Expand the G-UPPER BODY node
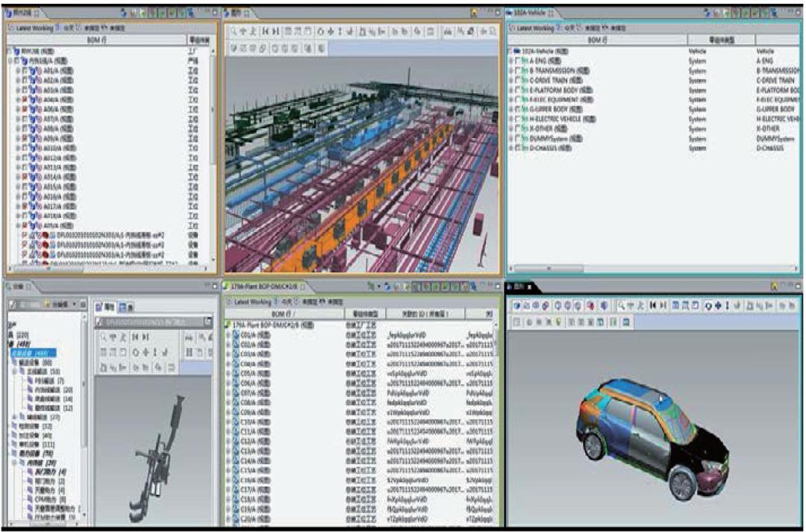Viewport: 806px width, 532px height. pos(511,109)
